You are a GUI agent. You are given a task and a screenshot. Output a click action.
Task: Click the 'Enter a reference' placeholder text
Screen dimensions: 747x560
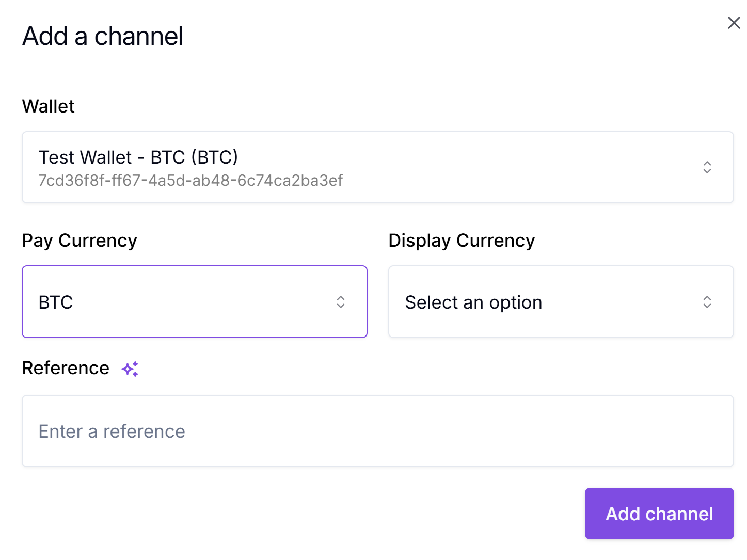[112, 431]
